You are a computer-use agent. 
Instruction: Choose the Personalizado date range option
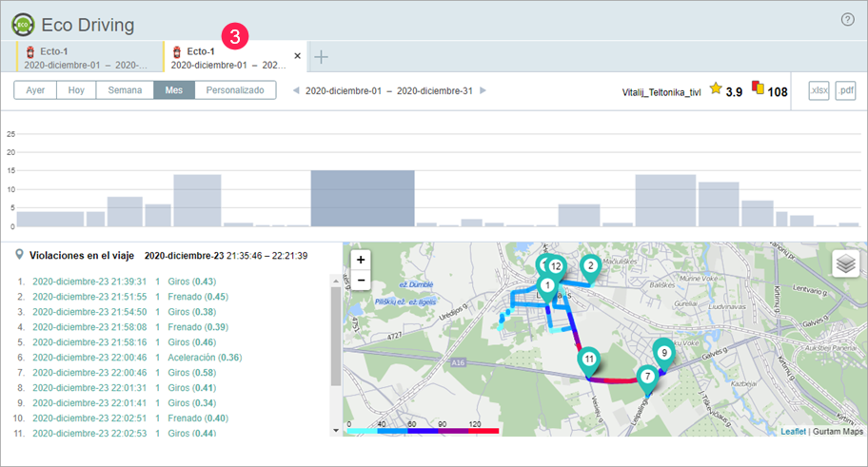pos(235,90)
